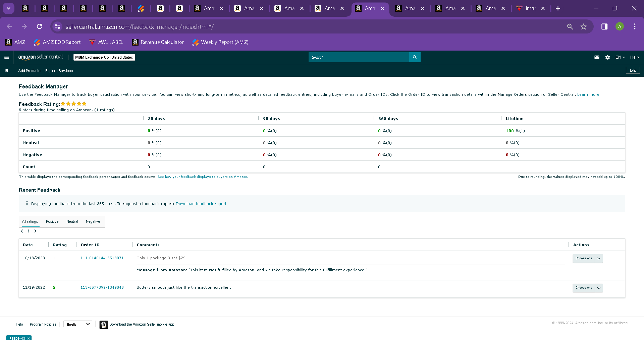Switch to the pinned tab with colorful icon
The width and height of the screenshot is (644, 340).
(x=141, y=8)
